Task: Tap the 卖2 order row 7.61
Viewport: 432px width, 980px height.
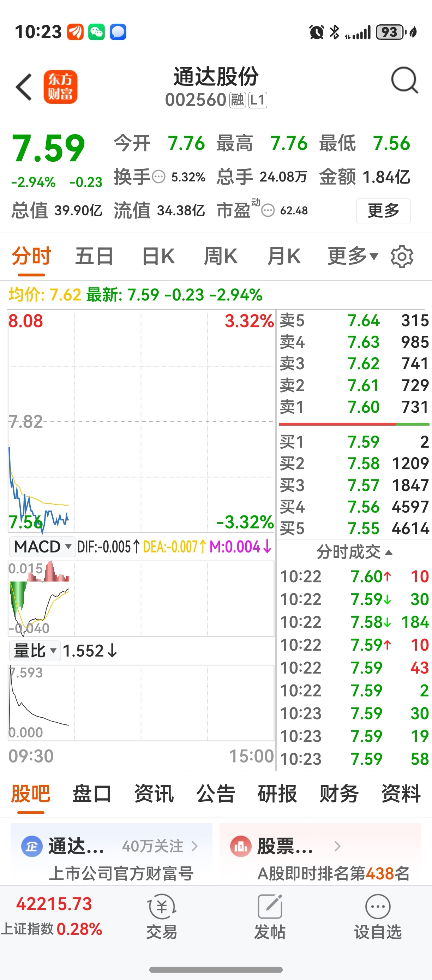Action: pyautogui.click(x=354, y=386)
